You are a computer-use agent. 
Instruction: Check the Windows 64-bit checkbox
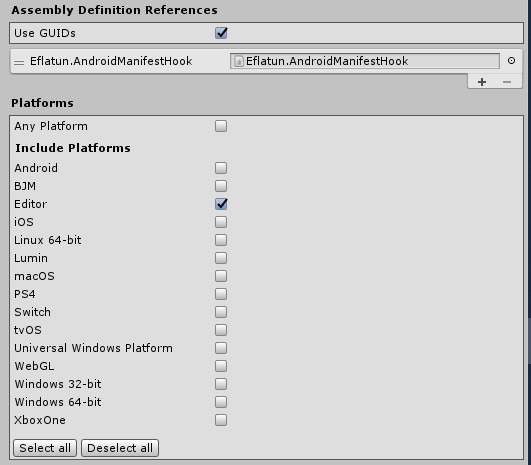click(221, 402)
